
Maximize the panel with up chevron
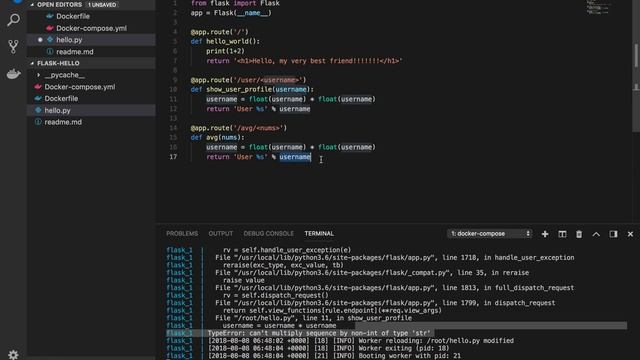[x=596, y=234]
